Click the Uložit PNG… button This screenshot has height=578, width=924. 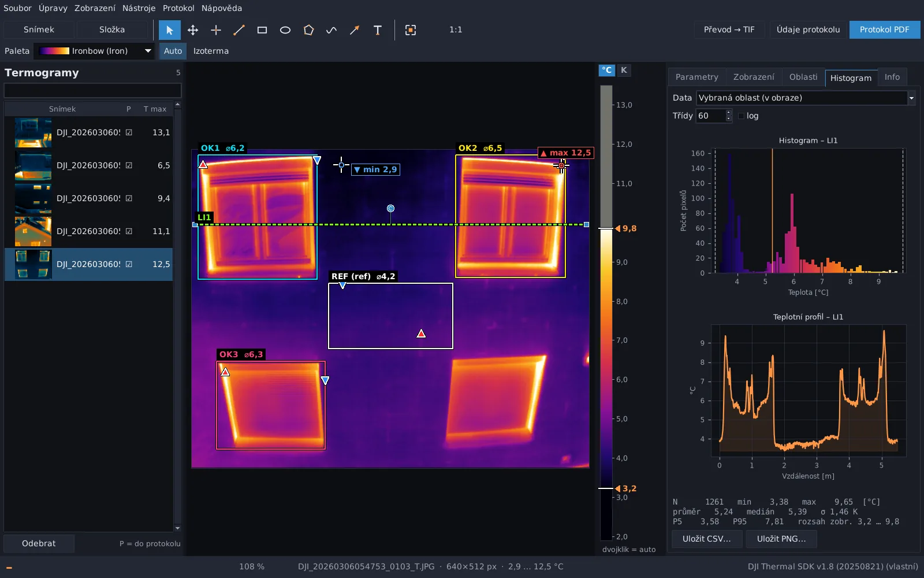(x=781, y=539)
